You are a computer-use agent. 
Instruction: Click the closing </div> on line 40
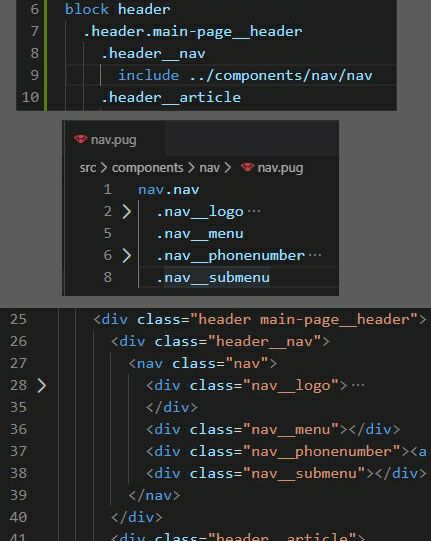137,518
